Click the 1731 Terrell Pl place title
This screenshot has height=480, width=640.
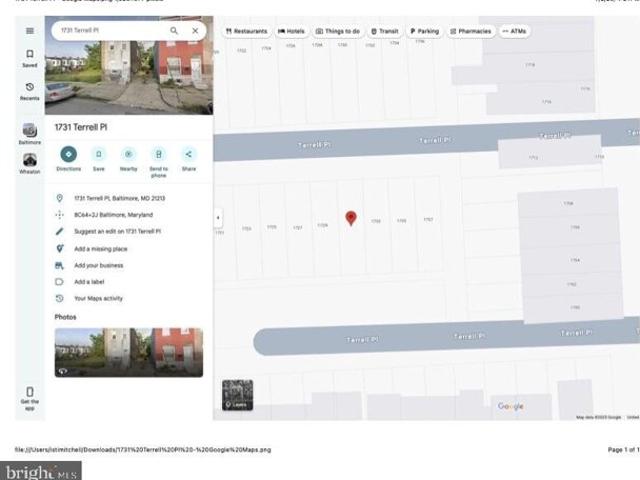(x=81, y=127)
